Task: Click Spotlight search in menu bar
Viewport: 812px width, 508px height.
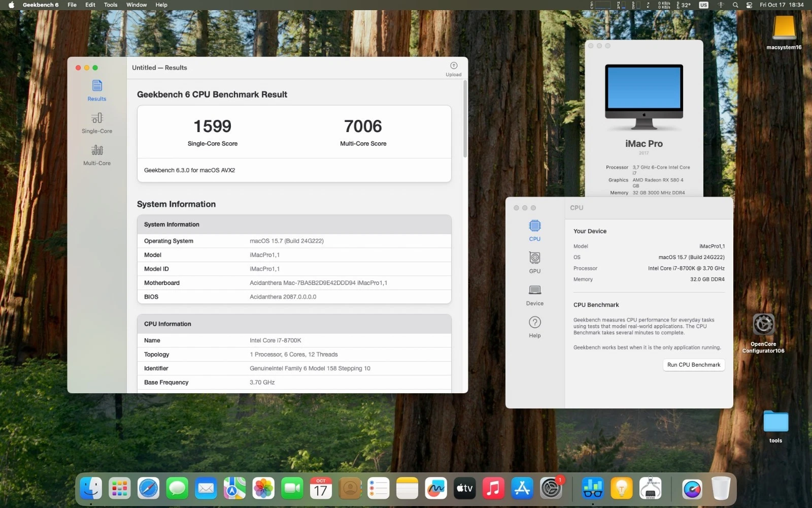Action: pyautogui.click(x=735, y=5)
